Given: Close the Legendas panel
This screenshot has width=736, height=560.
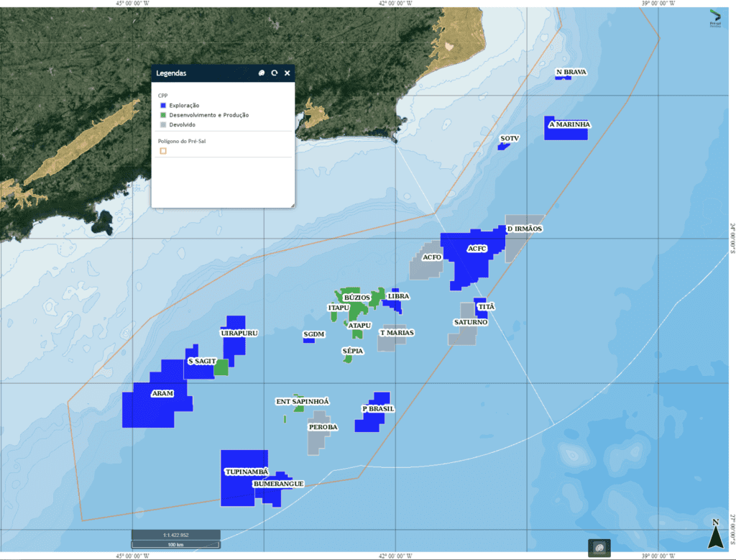Looking at the screenshot, I should 287,73.
